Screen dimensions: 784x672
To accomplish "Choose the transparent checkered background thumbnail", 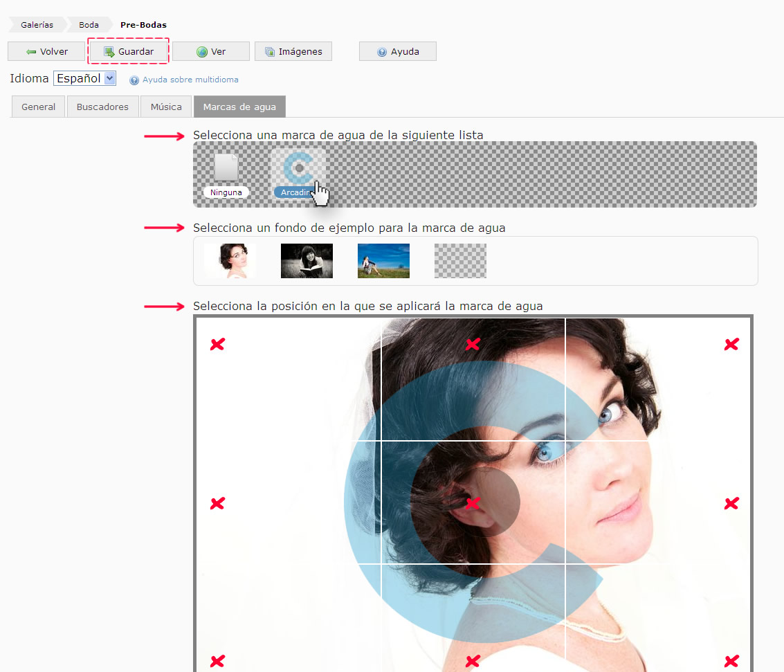I will (460, 261).
